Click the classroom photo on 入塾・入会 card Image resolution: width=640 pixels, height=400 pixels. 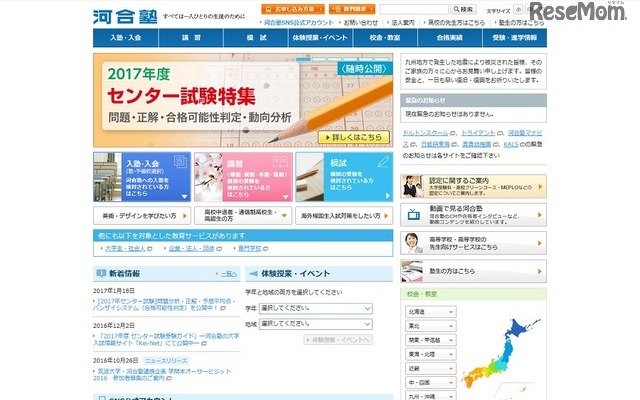(107, 177)
